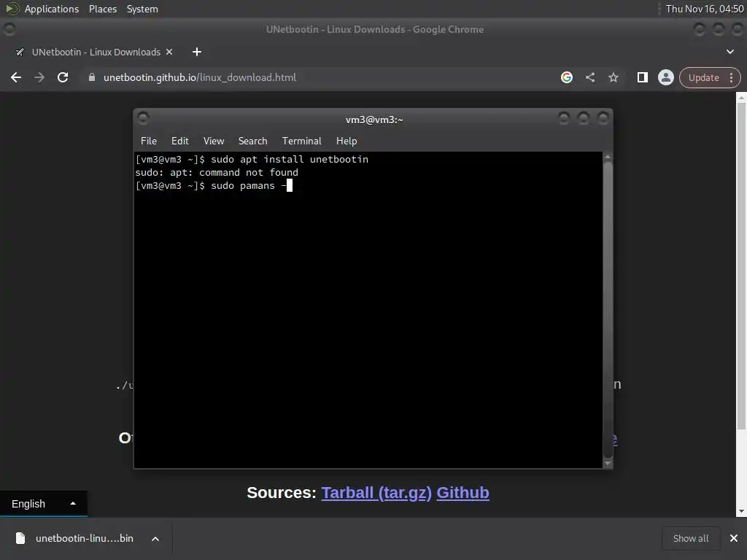Select the UNetbootin - Linux Downloads tab
This screenshot has width=747, height=560.
pos(94,52)
